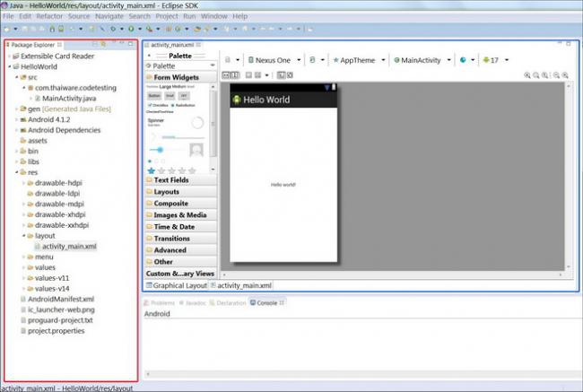Select AndroidManifest.xml in Package Explorer
583x392 pixels.
point(57,299)
